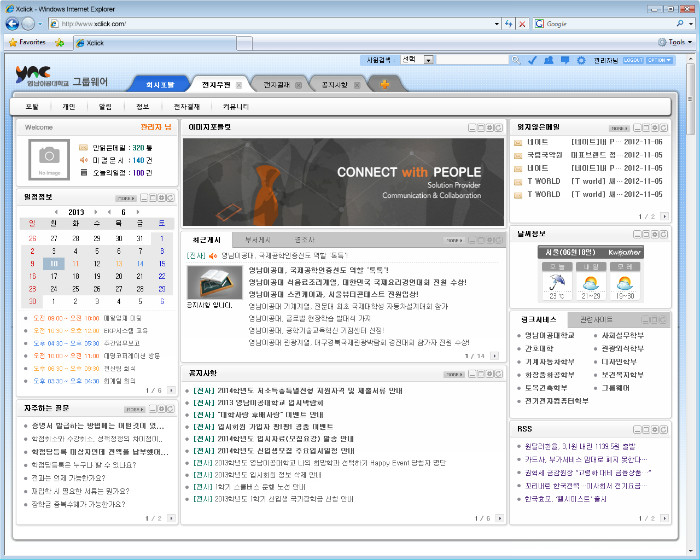The image size is (700, 560).
Task: Open the 그룹웨어 link in link service
Action: (615, 388)
